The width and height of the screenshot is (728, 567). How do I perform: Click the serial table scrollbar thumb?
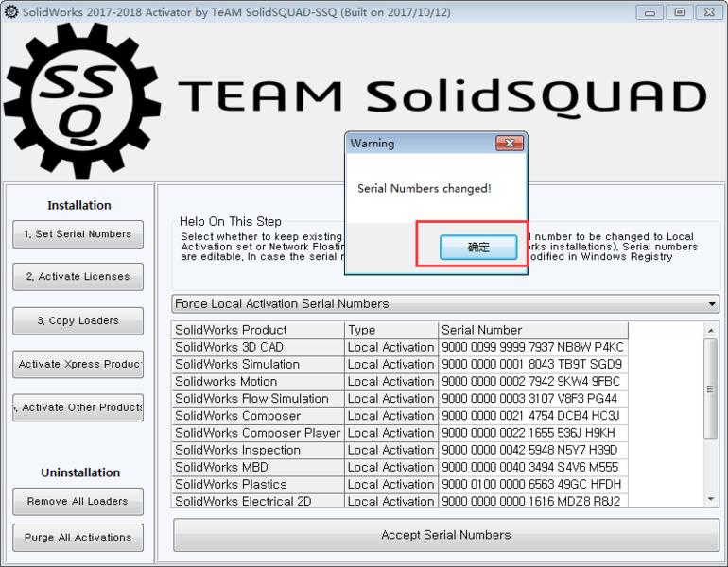click(710, 388)
